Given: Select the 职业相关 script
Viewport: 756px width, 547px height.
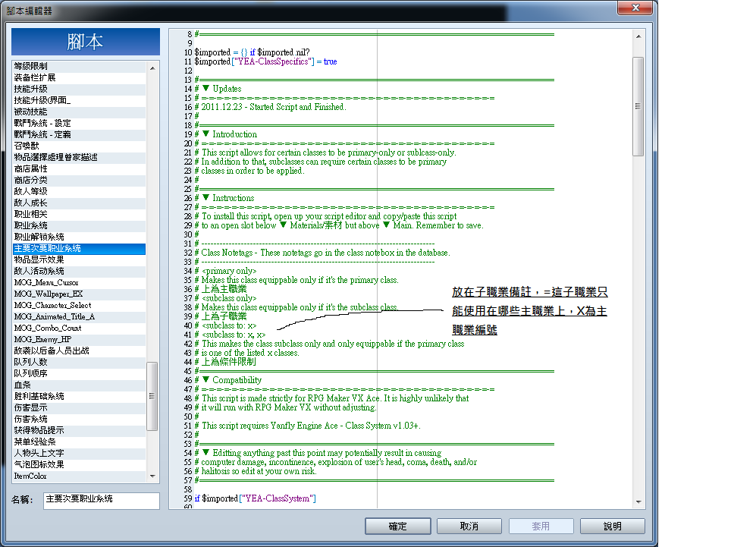Looking at the screenshot, I should [79, 214].
